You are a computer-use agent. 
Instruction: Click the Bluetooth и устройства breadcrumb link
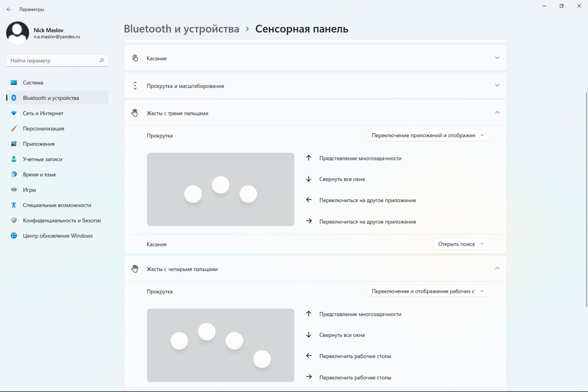click(x=181, y=29)
